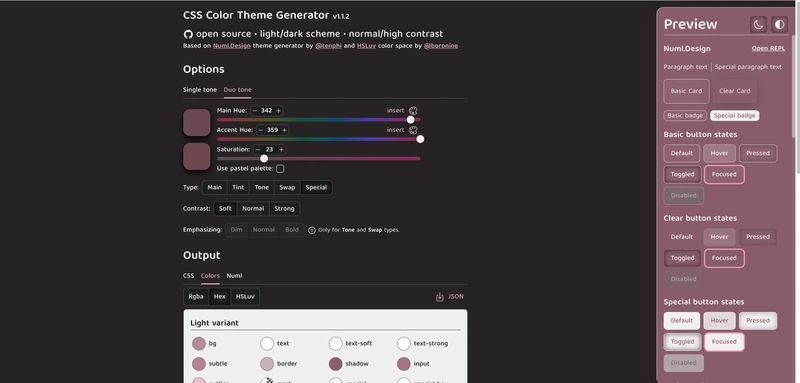Toggle high contrast icon in Preview
Viewport: 800px width, 383px height.
pos(780,24)
